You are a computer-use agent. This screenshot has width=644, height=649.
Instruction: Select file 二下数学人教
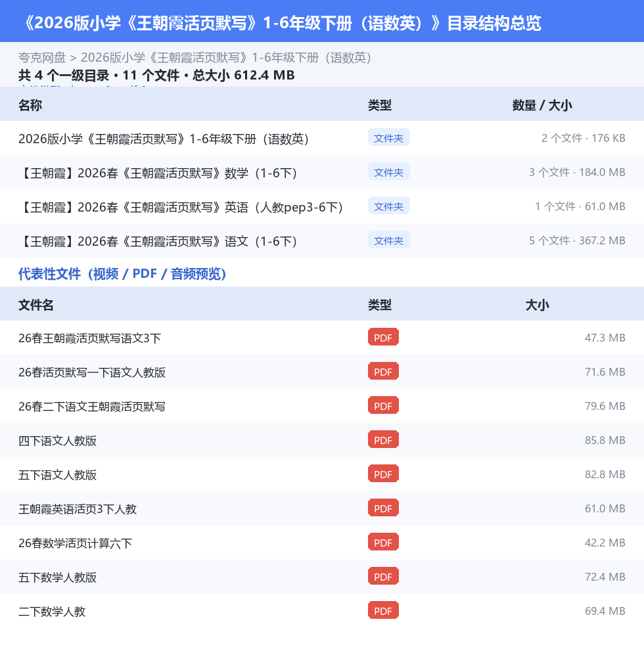pos(322,611)
